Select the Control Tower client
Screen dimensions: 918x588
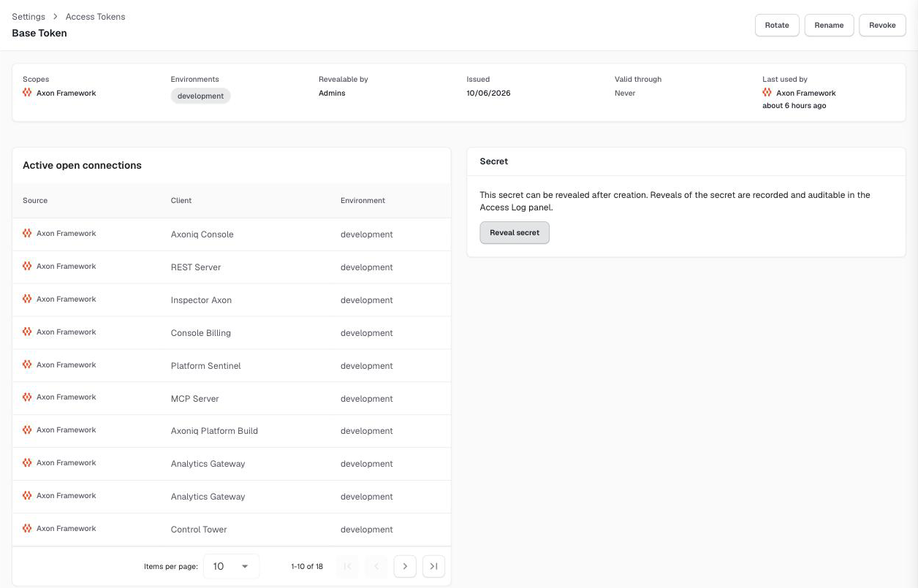[x=199, y=530]
